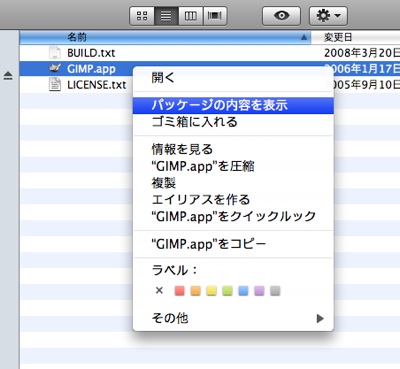Switch Finder to icon view
Screen dimensions: 400x369
coord(142,16)
